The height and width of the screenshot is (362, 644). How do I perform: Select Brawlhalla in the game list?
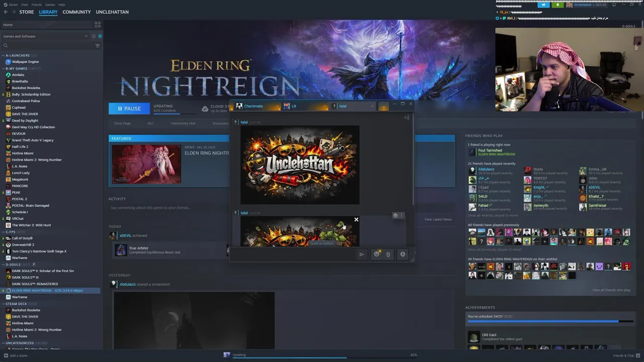pos(20,81)
